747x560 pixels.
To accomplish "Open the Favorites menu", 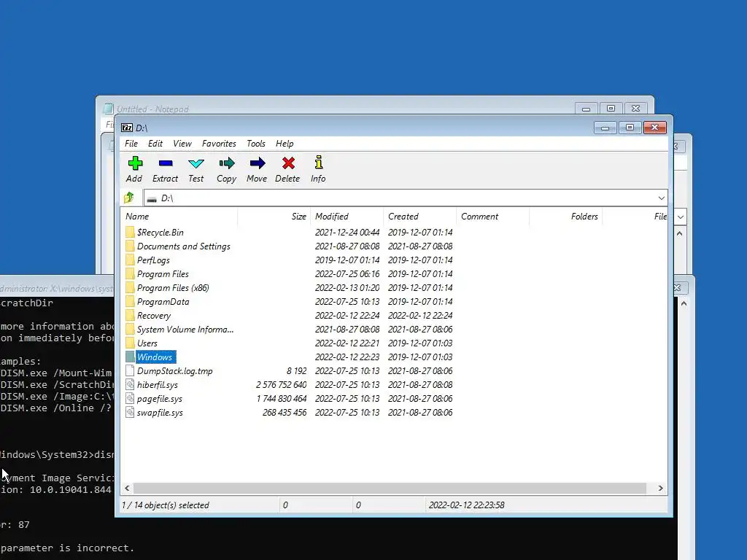I will [x=219, y=144].
